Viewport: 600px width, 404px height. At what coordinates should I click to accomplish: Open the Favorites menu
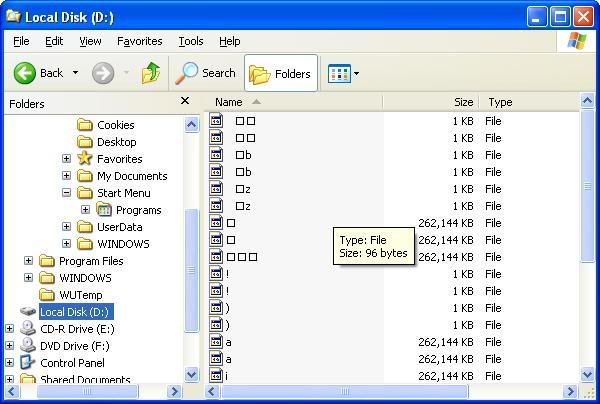[x=140, y=41]
